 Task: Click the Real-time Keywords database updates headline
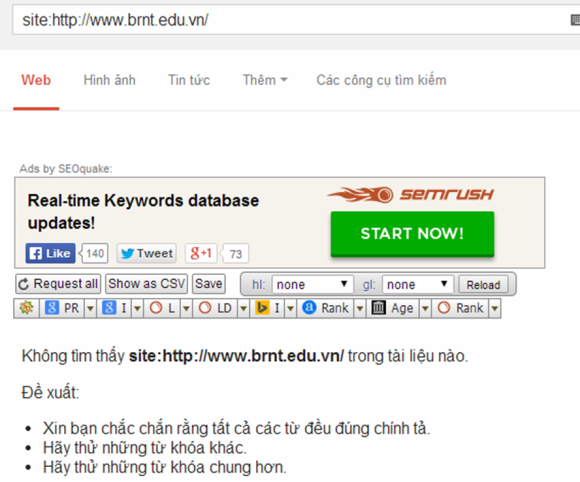point(144,212)
